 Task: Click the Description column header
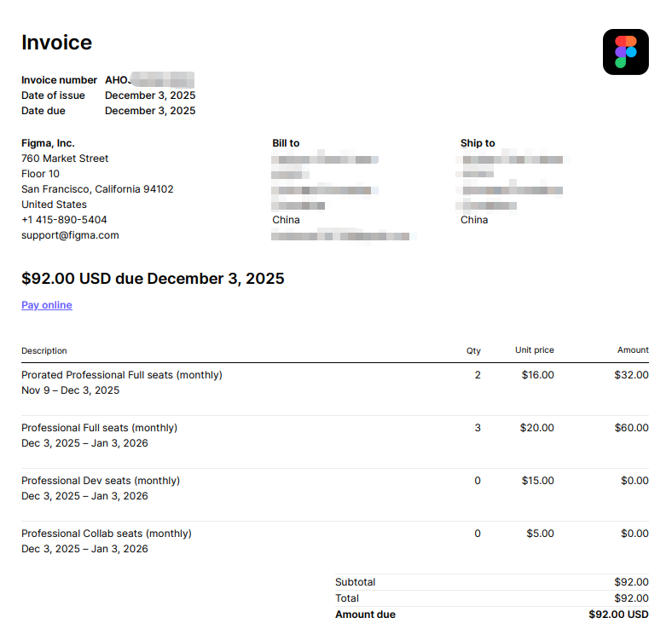point(44,350)
